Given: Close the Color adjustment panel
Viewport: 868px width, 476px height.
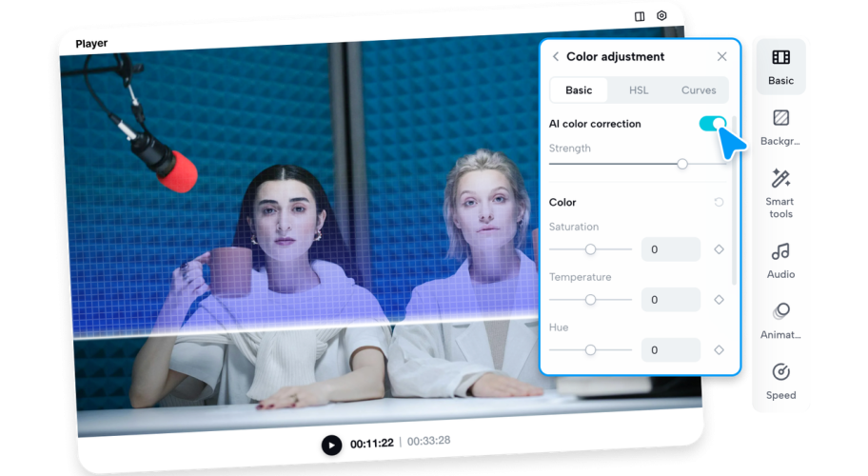Looking at the screenshot, I should (721, 57).
